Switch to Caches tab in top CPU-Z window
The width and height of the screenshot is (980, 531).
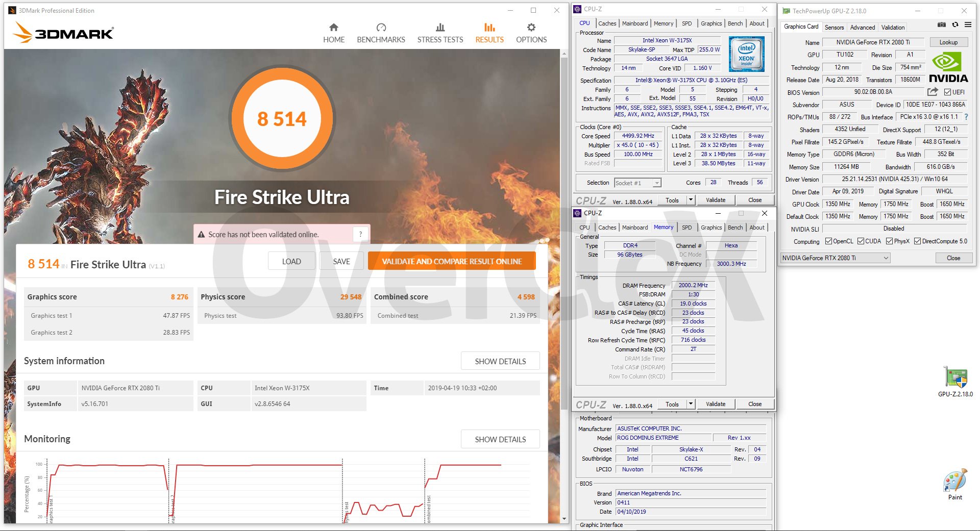click(x=607, y=23)
